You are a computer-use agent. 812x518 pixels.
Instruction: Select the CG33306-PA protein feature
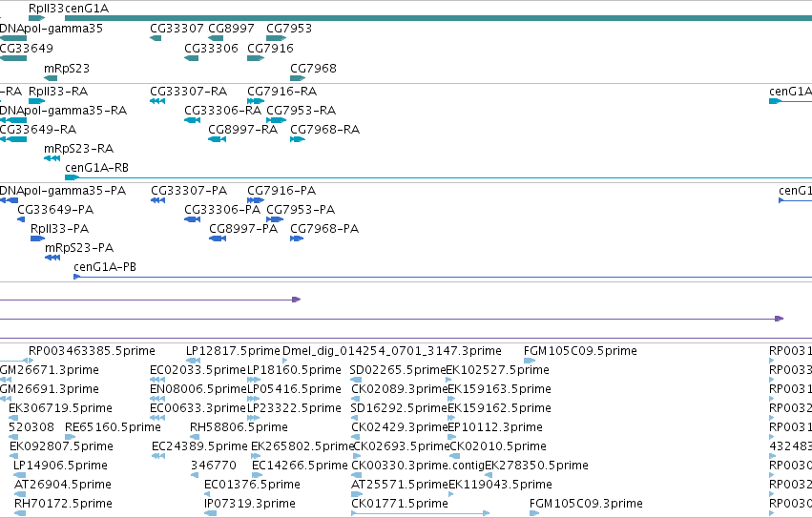(x=192, y=219)
